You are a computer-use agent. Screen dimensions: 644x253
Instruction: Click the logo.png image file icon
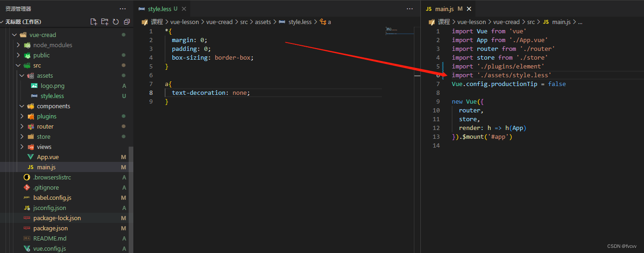point(34,86)
